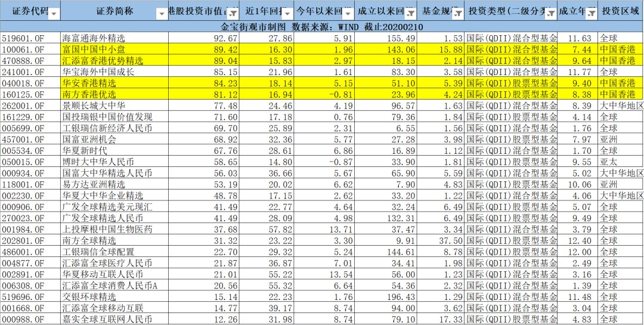Select fund code 040018.OF
Screen dimensions: 644x325
click(30, 83)
